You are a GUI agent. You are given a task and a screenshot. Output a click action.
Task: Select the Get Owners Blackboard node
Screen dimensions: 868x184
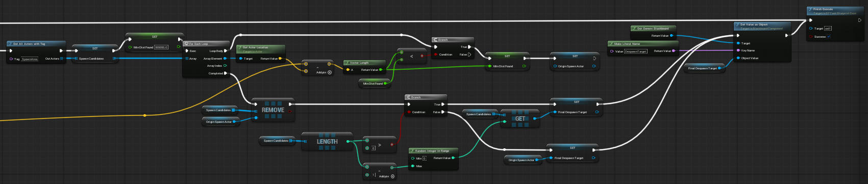(654, 32)
